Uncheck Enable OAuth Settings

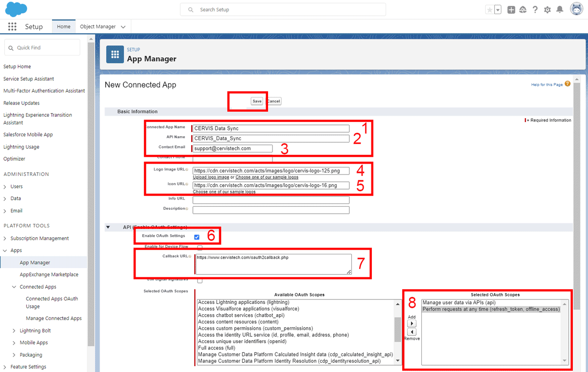[x=197, y=237]
